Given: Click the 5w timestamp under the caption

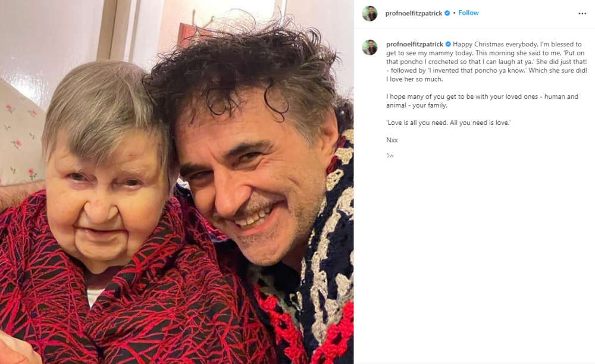Looking at the screenshot, I should (x=390, y=155).
